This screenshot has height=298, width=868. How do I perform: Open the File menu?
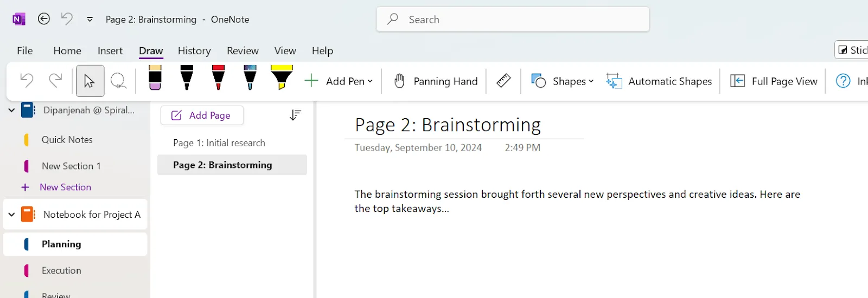click(x=25, y=50)
